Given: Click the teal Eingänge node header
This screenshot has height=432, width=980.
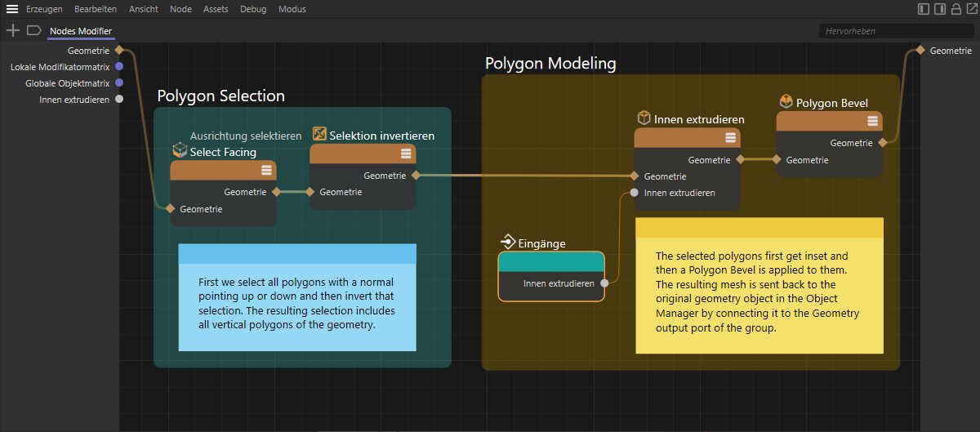Looking at the screenshot, I should pyautogui.click(x=551, y=261).
